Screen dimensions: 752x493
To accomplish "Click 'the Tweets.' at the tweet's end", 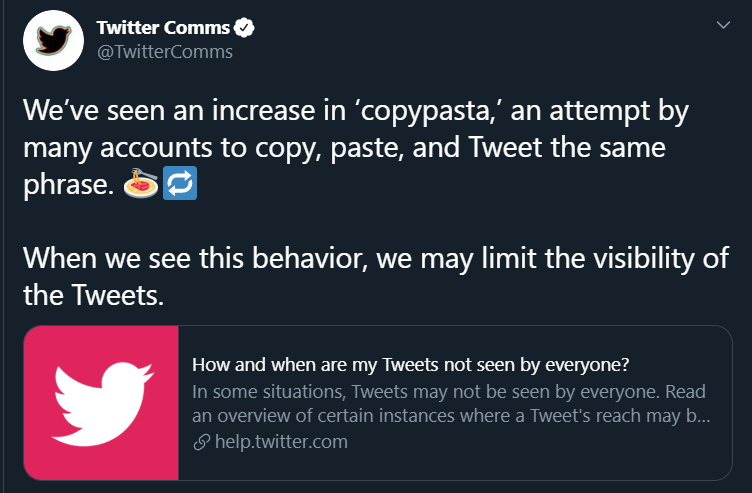I will coord(94,295).
